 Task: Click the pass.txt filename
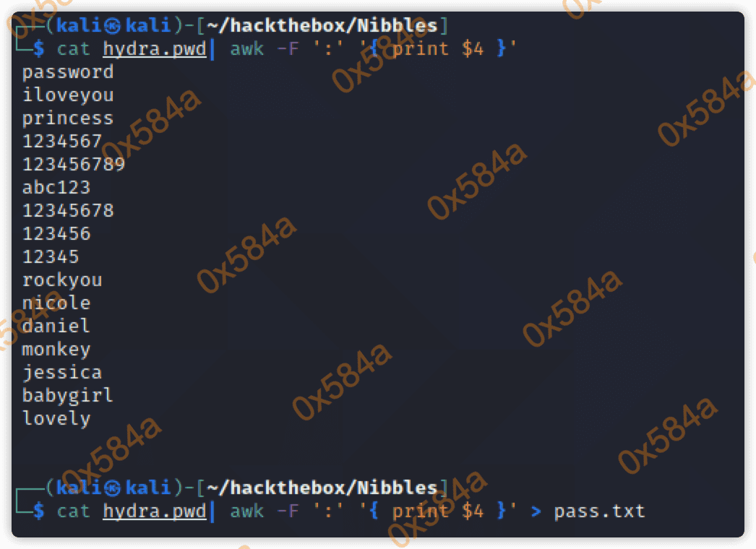(599, 511)
